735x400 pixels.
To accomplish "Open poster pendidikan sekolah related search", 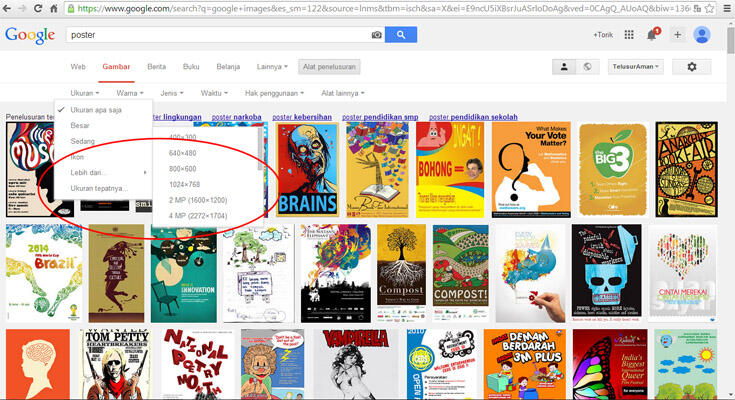I will (473, 117).
